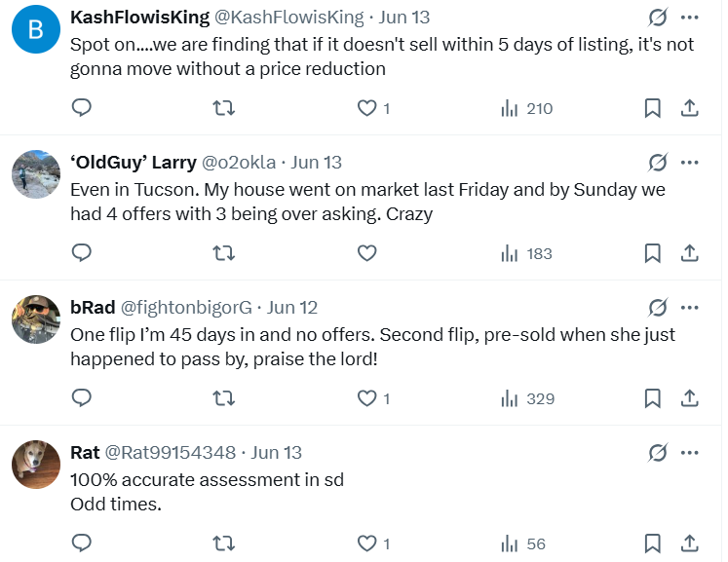Share KashFlowisKing's tweet
The height and width of the screenshot is (562, 728).
(x=689, y=108)
